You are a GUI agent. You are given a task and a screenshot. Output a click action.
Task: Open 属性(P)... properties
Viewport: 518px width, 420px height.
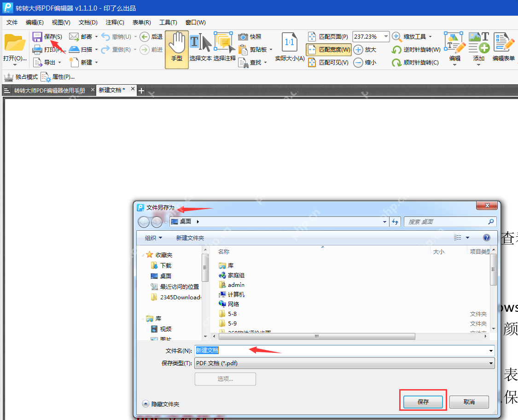coord(58,77)
